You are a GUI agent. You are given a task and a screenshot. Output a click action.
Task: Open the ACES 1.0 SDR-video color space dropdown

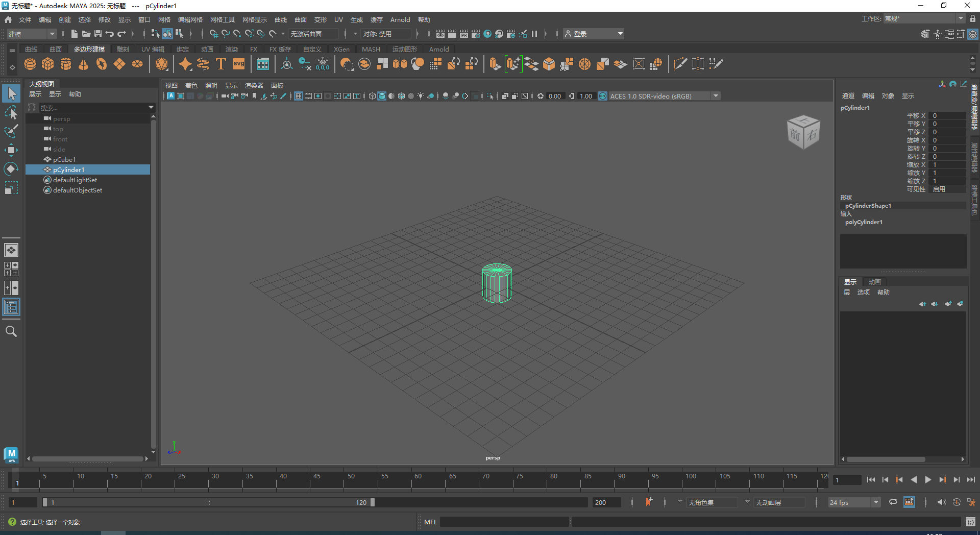pyautogui.click(x=716, y=96)
